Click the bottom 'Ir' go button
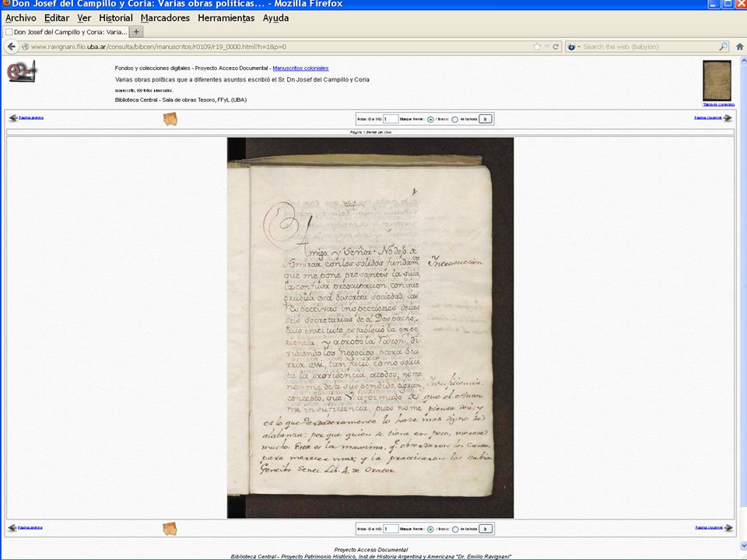The width and height of the screenshot is (747, 560). [486, 529]
